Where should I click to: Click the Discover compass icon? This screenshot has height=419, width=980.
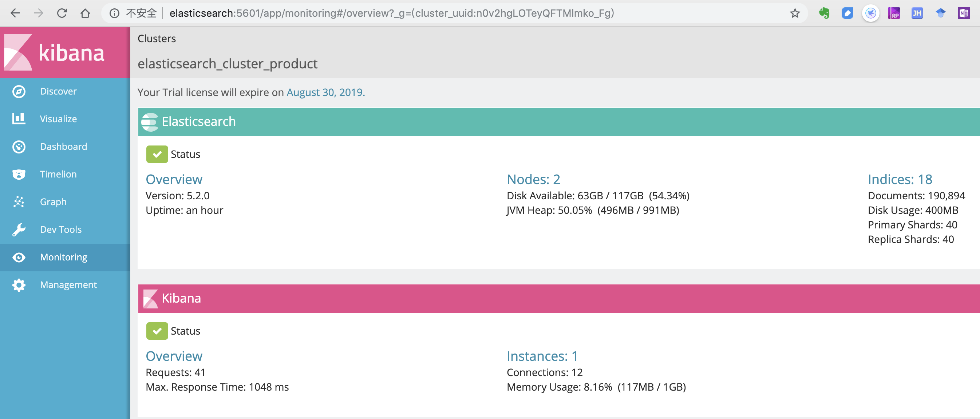point(19,92)
